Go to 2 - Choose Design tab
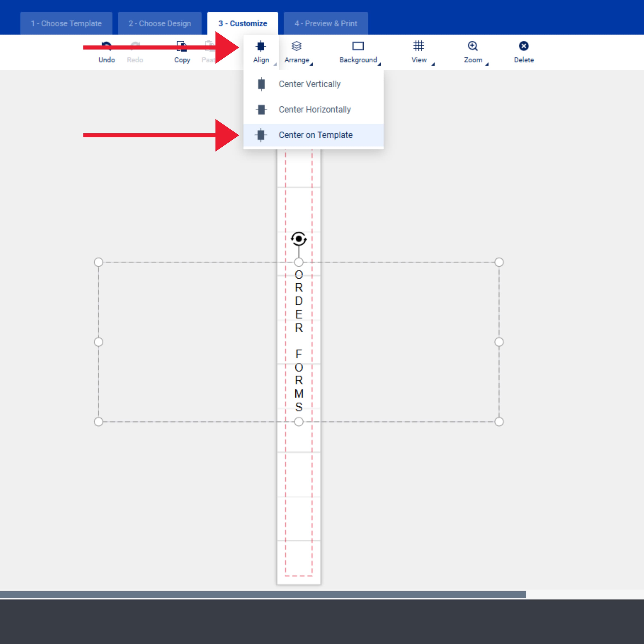Screen dimensions: 644x644 pos(160,23)
